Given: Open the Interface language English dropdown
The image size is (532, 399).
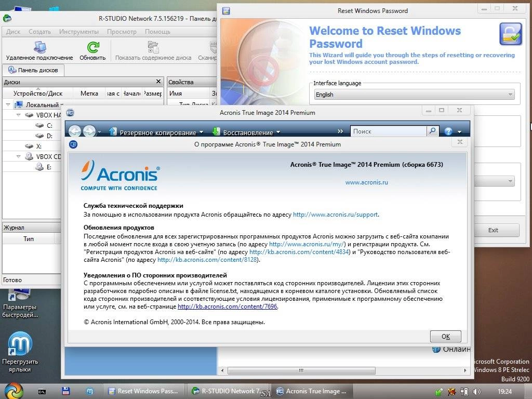Looking at the screenshot, I should pyautogui.click(x=414, y=95).
